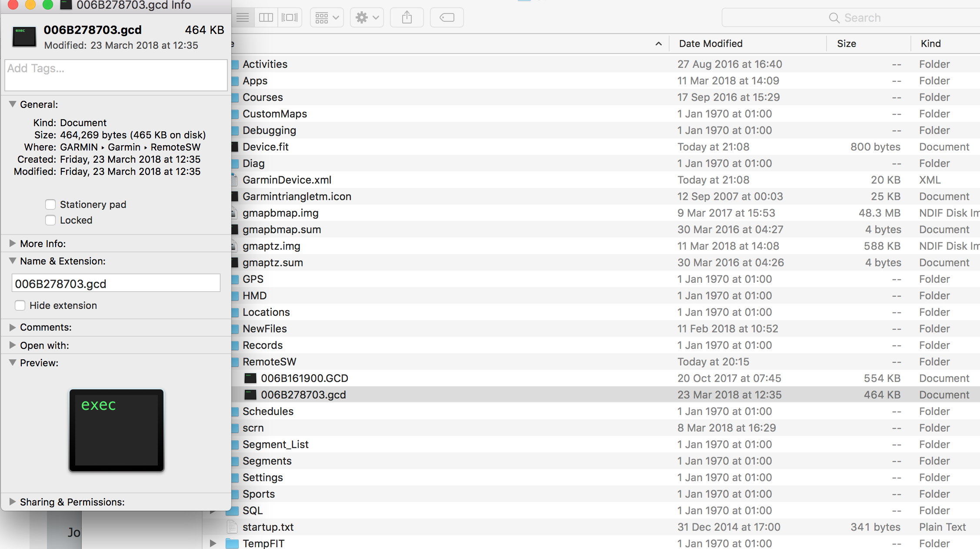Select the GPS folder
Screen dimensions: 980x549
click(253, 279)
